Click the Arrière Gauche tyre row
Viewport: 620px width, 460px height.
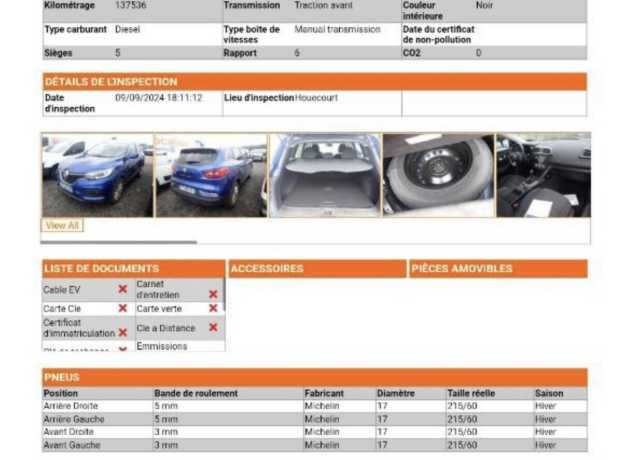coord(315,419)
